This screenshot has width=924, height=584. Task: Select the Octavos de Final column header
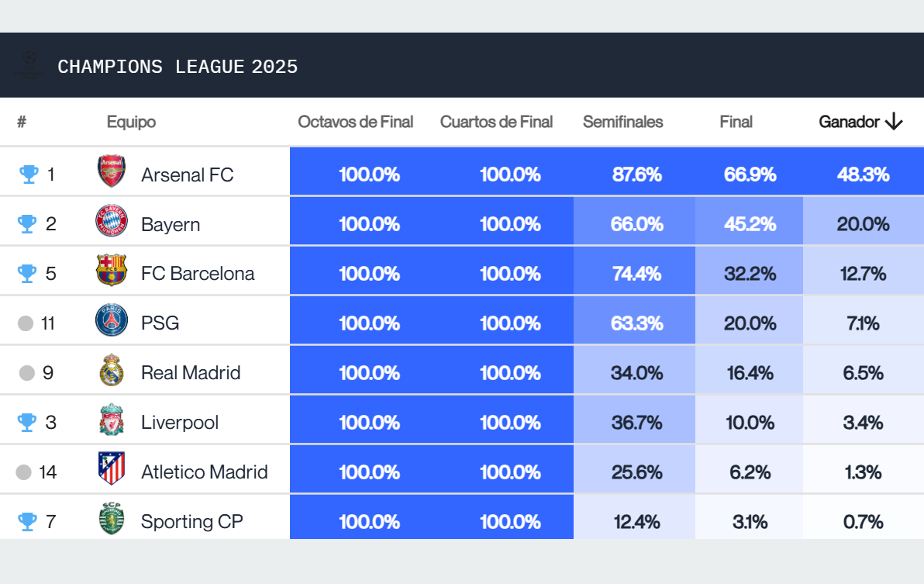[356, 122]
